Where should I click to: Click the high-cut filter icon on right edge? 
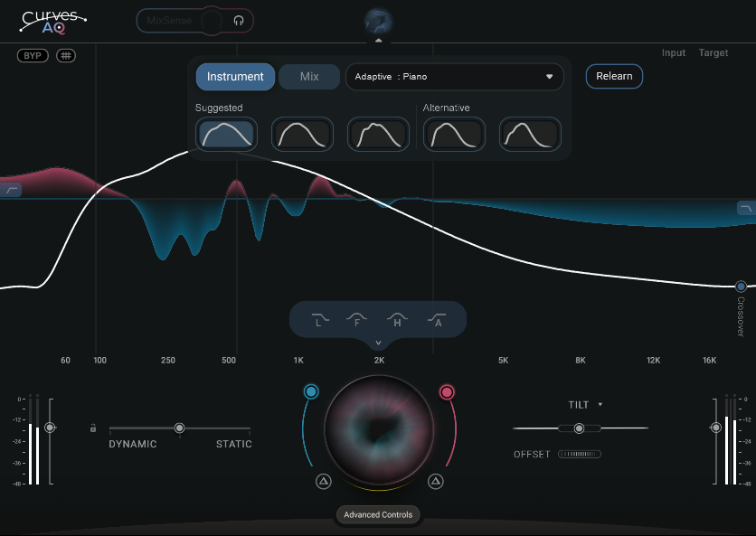click(x=745, y=208)
